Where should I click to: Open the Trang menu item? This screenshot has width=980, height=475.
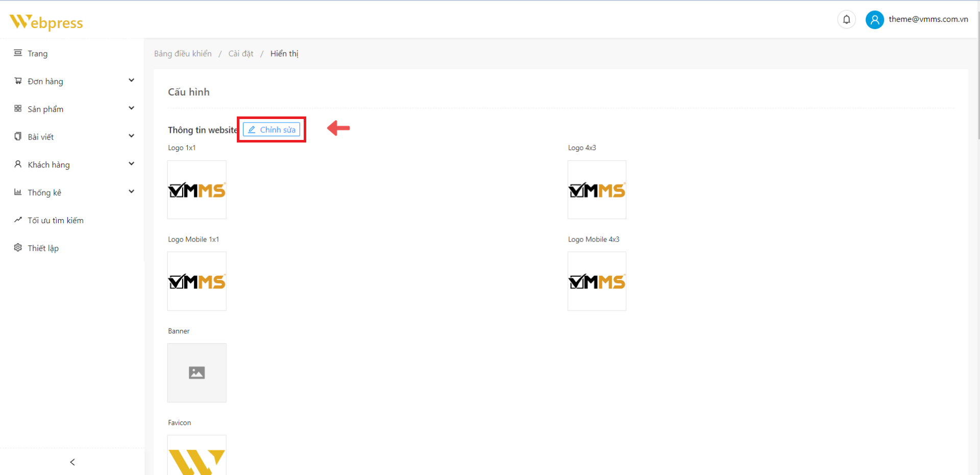point(37,54)
